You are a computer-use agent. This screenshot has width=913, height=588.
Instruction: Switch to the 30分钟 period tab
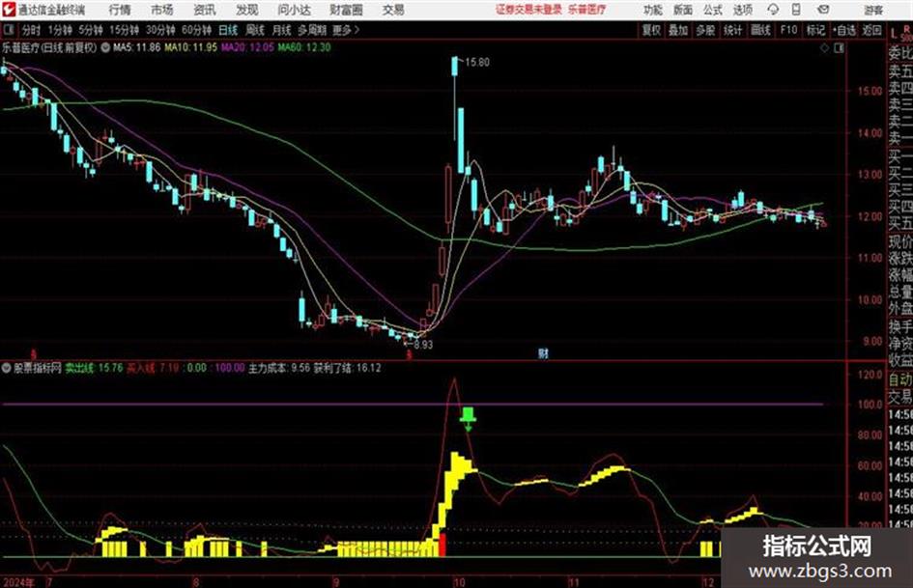[x=160, y=30]
